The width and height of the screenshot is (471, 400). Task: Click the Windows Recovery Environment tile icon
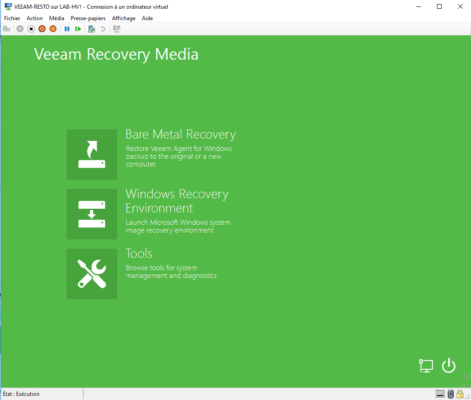(92, 214)
